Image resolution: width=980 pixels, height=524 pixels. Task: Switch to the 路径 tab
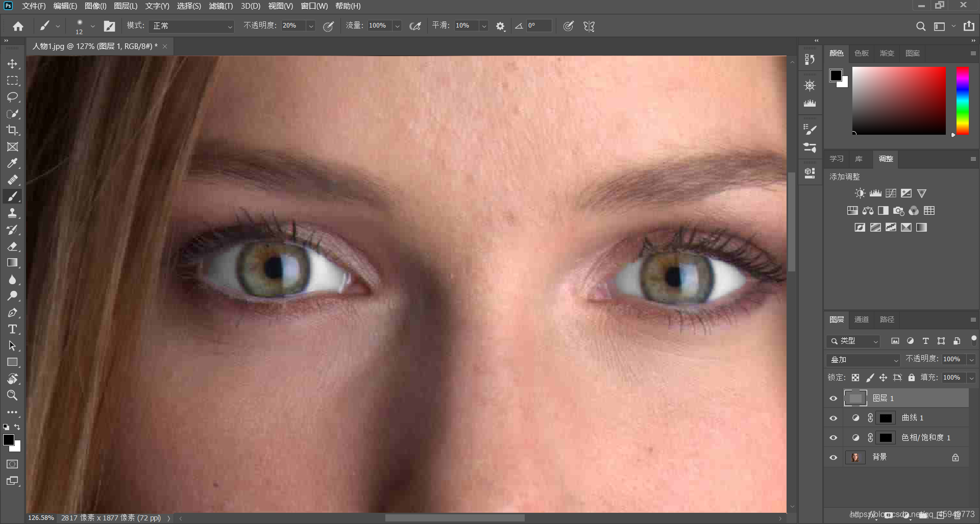tap(887, 319)
